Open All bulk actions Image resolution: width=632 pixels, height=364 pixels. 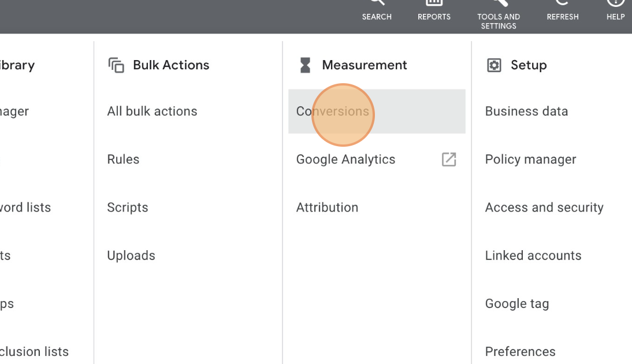(152, 112)
